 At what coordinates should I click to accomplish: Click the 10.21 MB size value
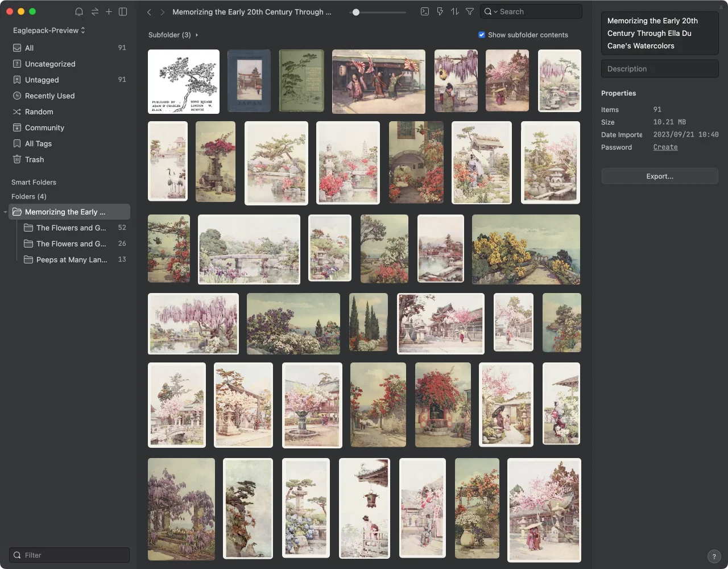669,122
